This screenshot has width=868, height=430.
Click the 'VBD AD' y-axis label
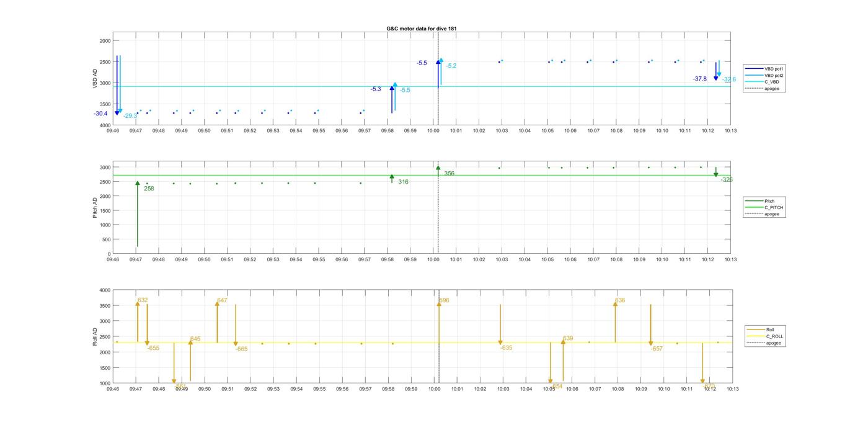point(95,79)
